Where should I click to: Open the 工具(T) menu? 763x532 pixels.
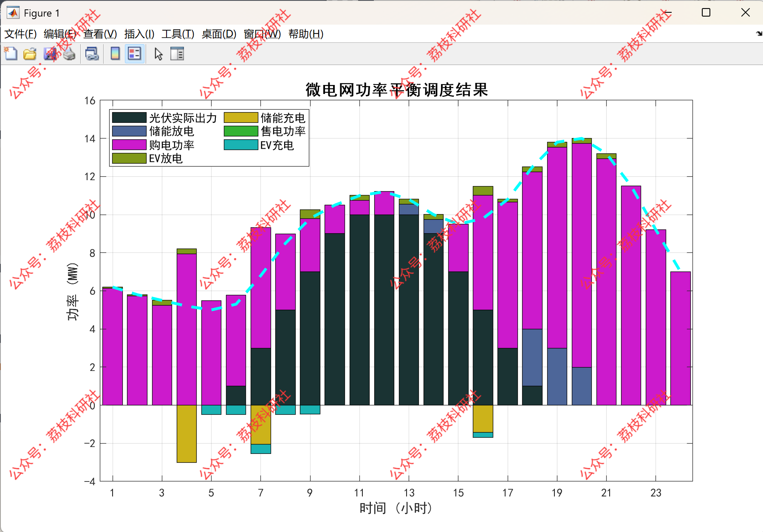pyautogui.click(x=178, y=34)
